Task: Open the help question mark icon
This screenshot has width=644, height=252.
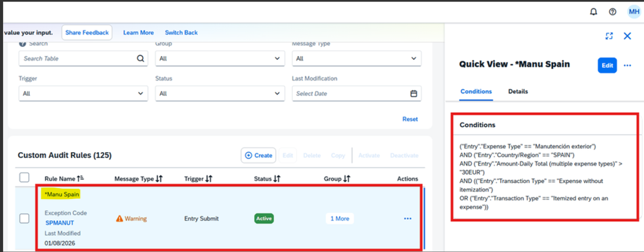Action: click(x=612, y=12)
